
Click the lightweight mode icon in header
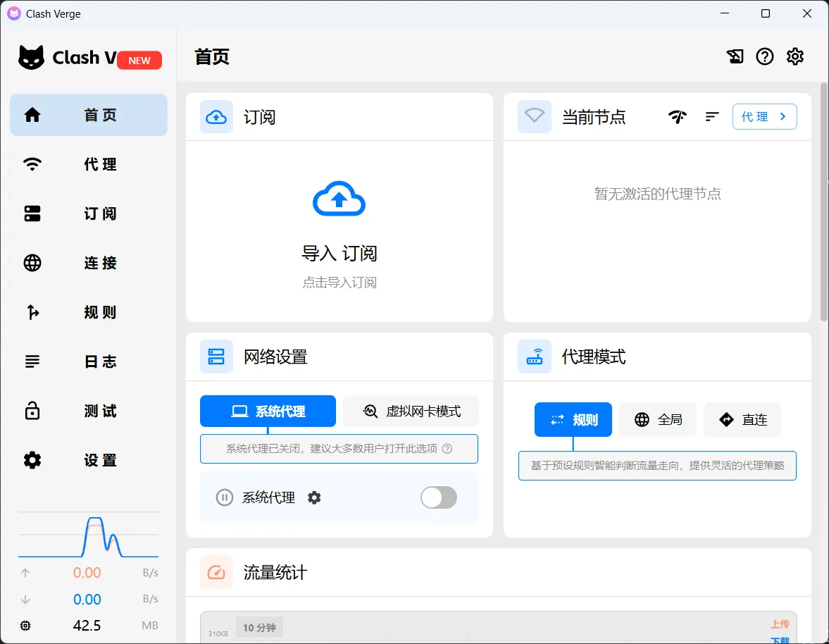coord(735,56)
